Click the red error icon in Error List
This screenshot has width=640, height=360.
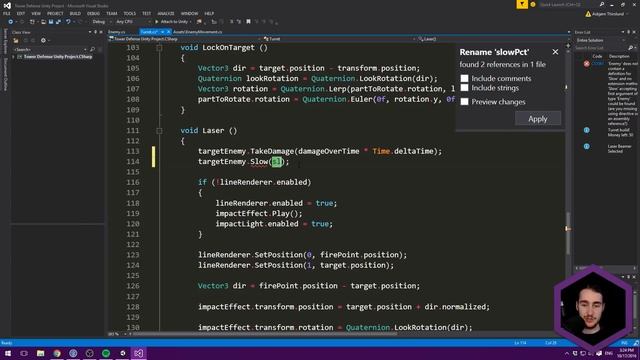[587, 64]
